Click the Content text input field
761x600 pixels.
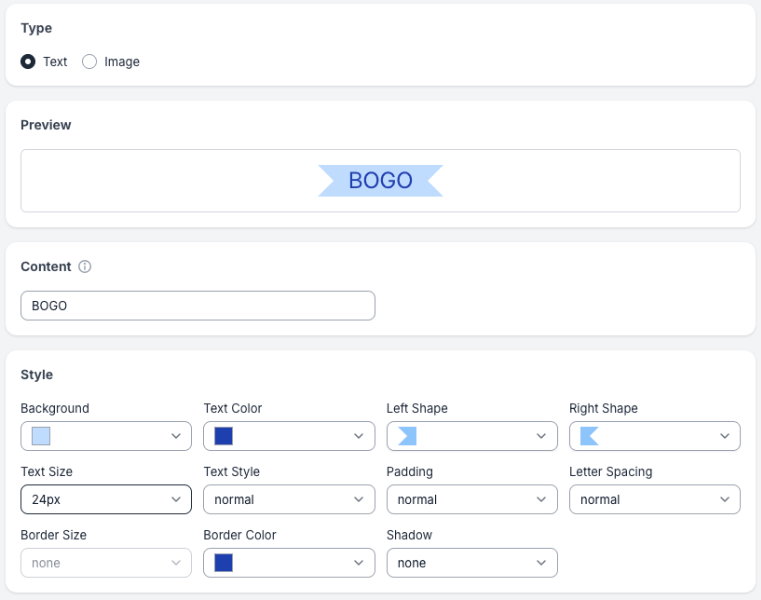[197, 306]
